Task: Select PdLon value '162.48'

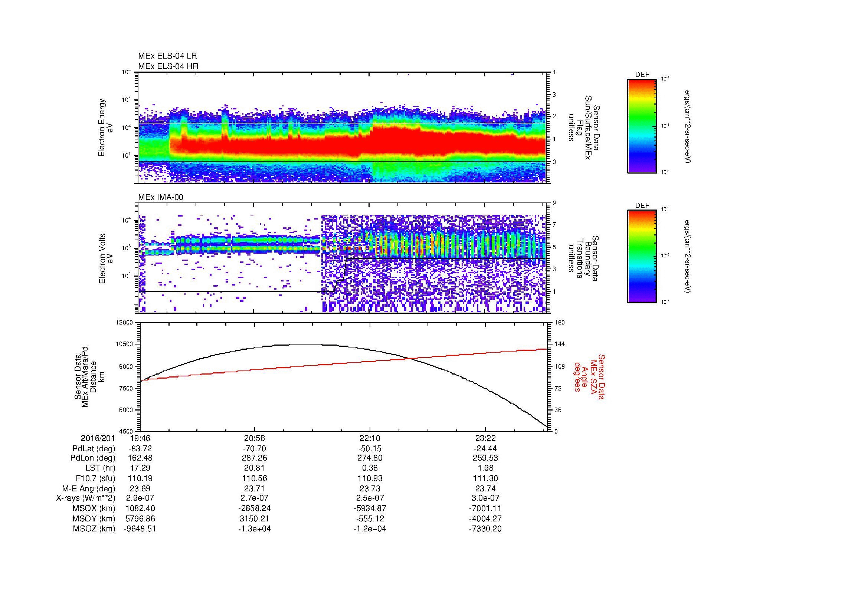Action: [x=140, y=458]
